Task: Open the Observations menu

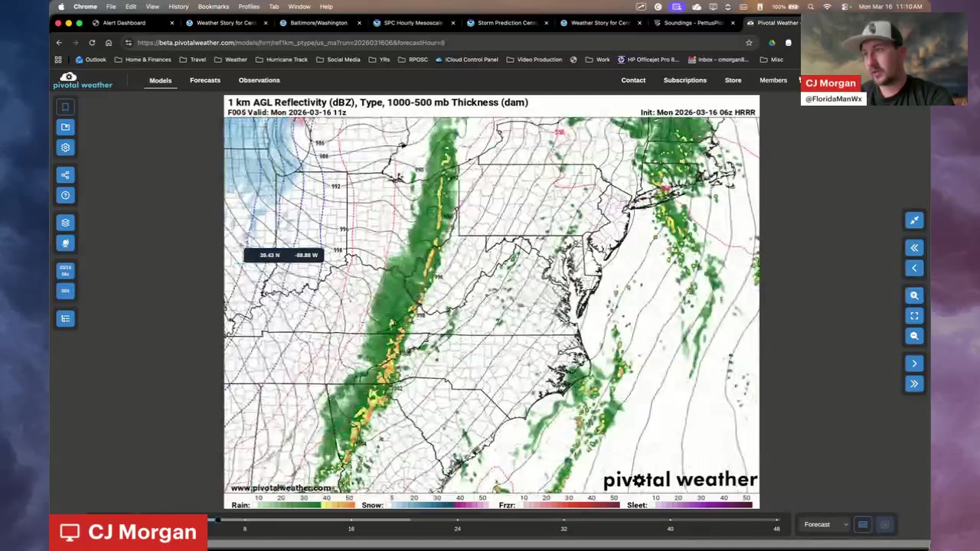Action: click(x=259, y=80)
